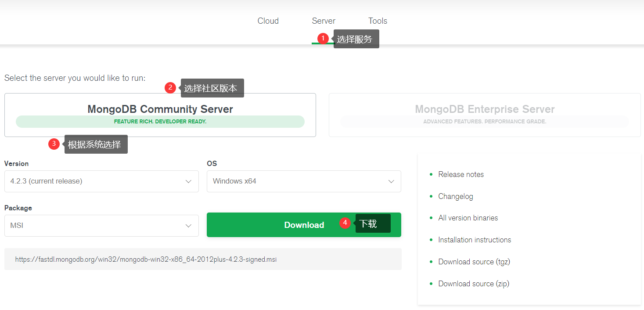Click the FEATURE RICH. DEVELOPER READY. banner
The width and height of the screenshot is (644, 310).
point(160,121)
